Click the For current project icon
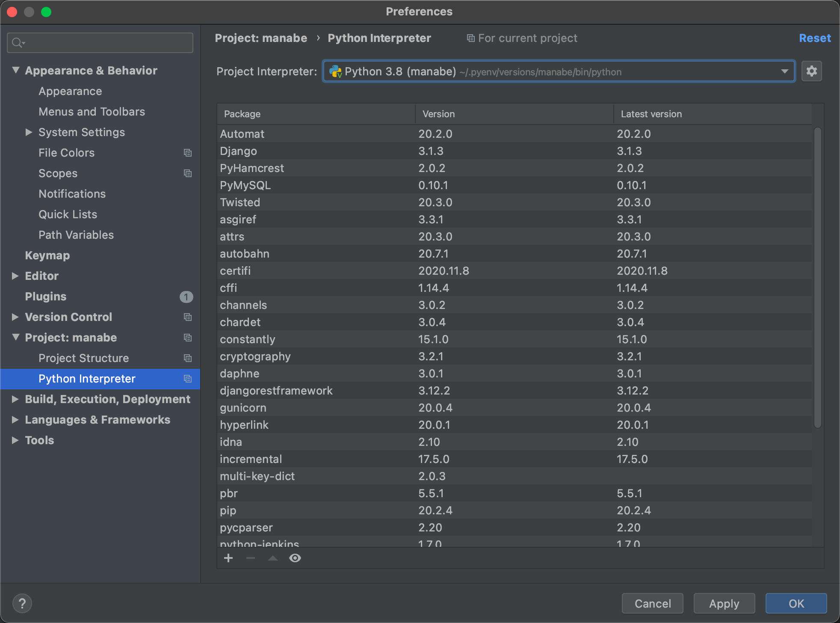The width and height of the screenshot is (840, 623). pyautogui.click(x=470, y=39)
